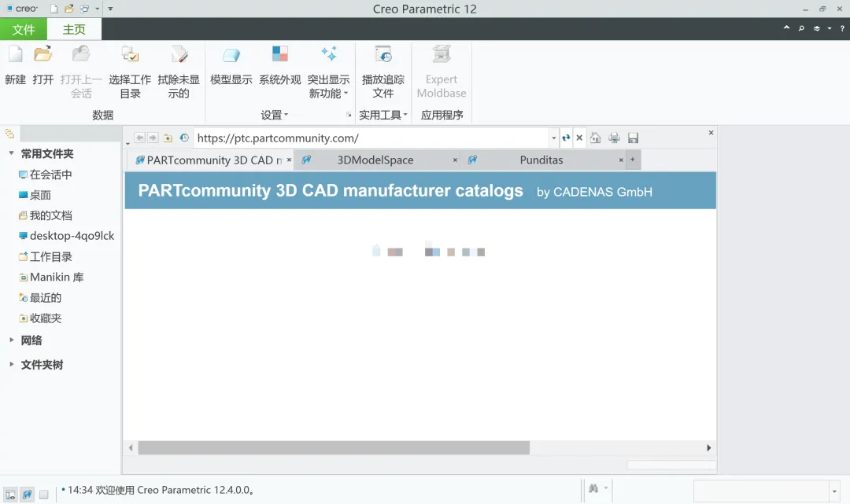This screenshot has height=504, width=850.
Task: Open the dropdown beside the Learning Connector icon
Action: [x=830, y=28]
